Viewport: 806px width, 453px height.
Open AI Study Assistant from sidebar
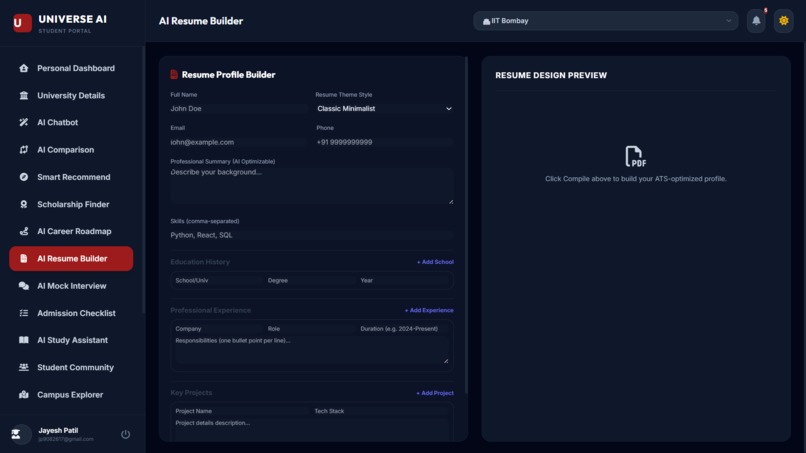click(71, 340)
